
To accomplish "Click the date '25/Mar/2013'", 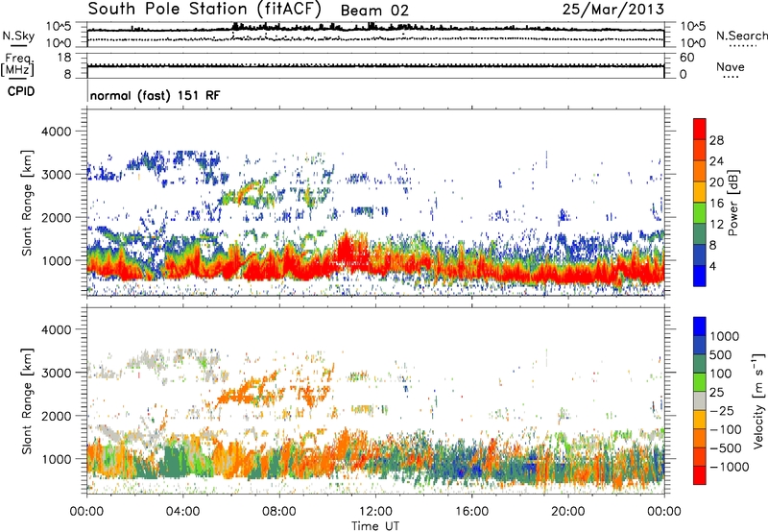I will point(613,9).
